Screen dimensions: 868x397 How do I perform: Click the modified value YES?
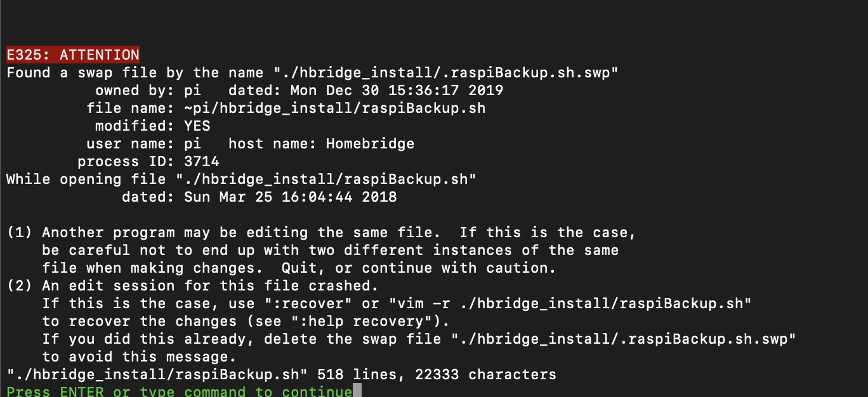[x=197, y=126]
